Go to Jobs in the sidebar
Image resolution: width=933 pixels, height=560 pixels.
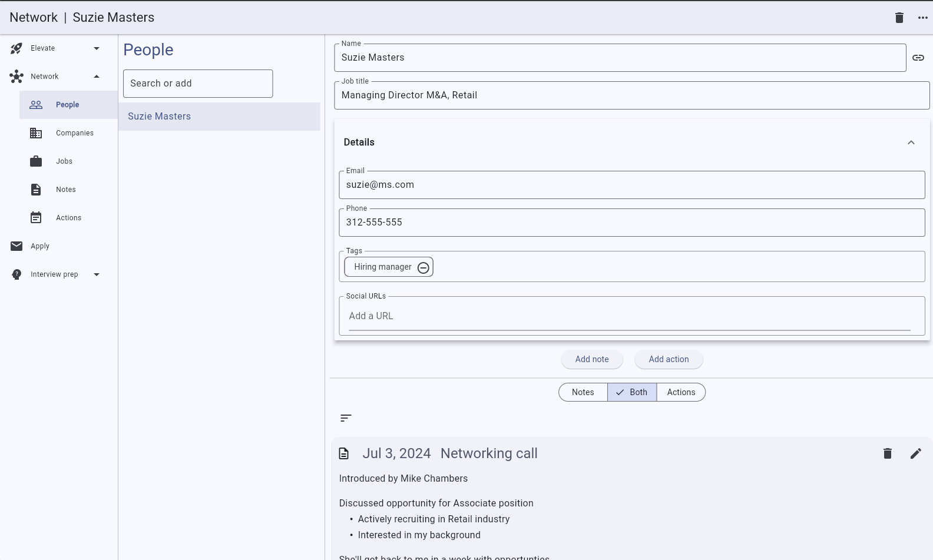click(64, 161)
